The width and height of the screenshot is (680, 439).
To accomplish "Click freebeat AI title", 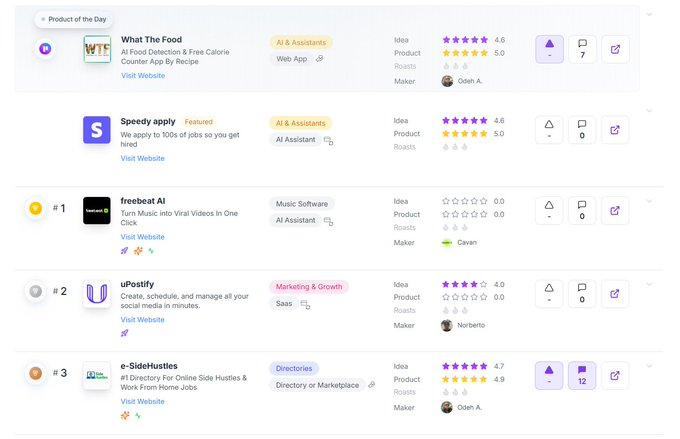I will point(143,201).
